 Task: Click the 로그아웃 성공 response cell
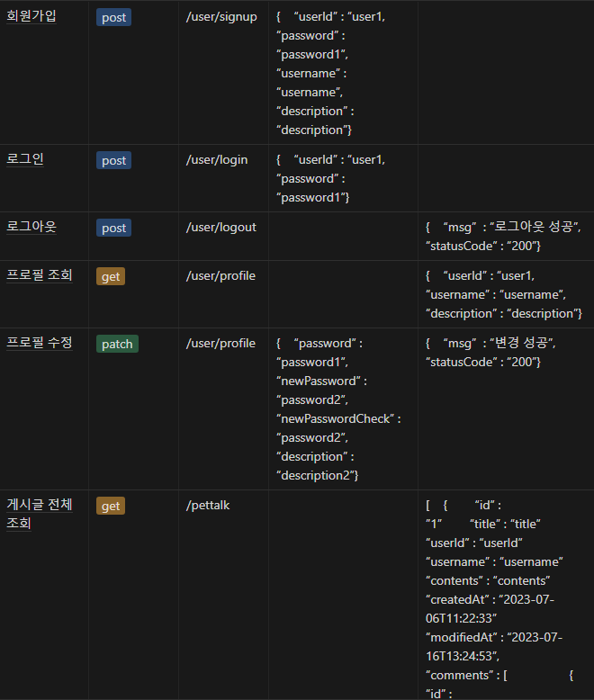(x=506, y=236)
